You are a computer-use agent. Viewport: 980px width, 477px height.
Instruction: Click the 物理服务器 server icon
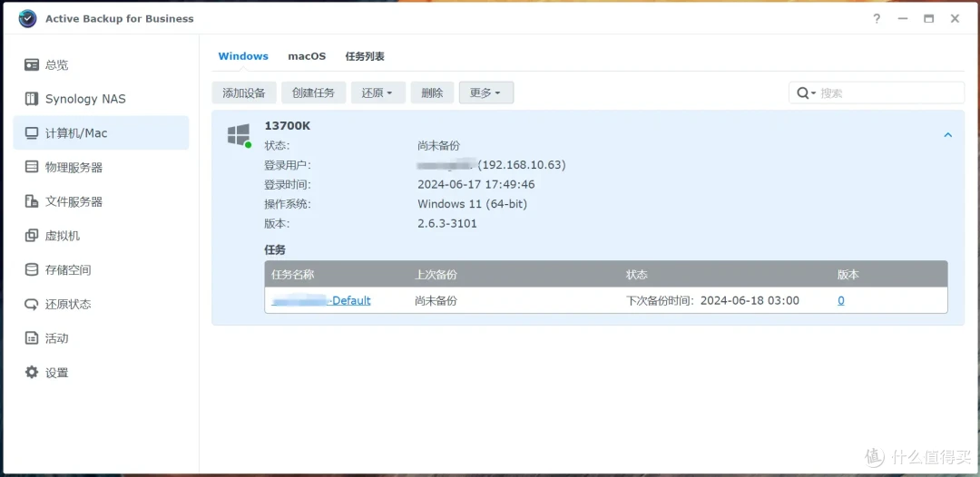coord(31,168)
